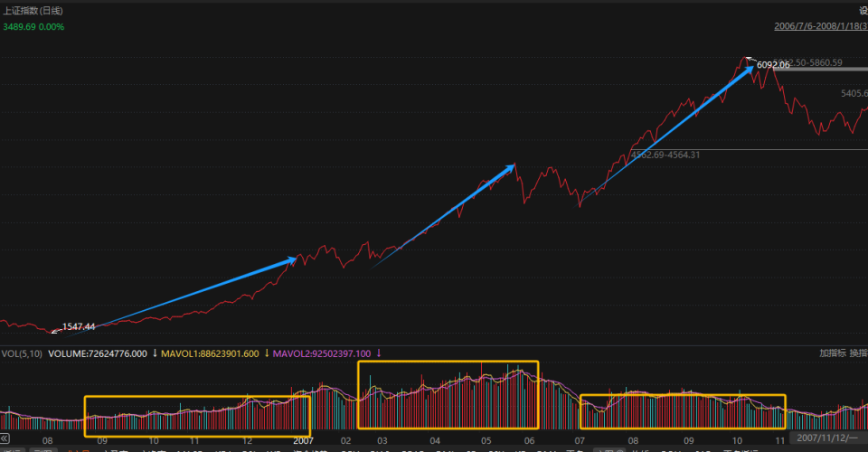Screen dimensions: 868x452
Task: Click the 06 month marker on time axis
Action: pyautogui.click(x=529, y=441)
